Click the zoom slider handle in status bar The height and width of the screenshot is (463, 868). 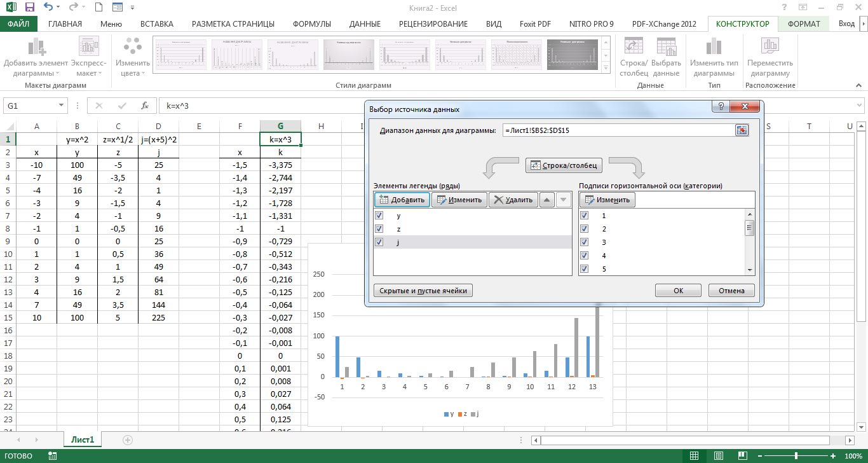(x=796, y=456)
